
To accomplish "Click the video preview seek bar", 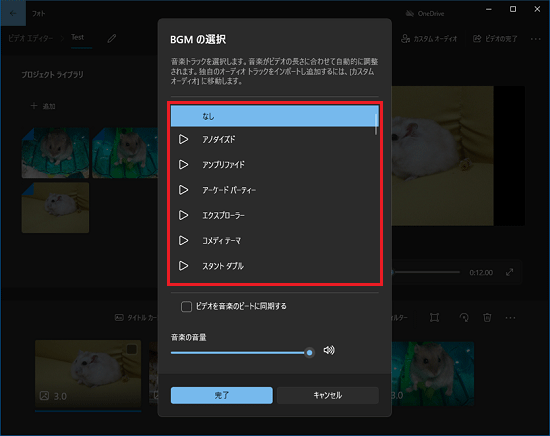I will [x=426, y=272].
